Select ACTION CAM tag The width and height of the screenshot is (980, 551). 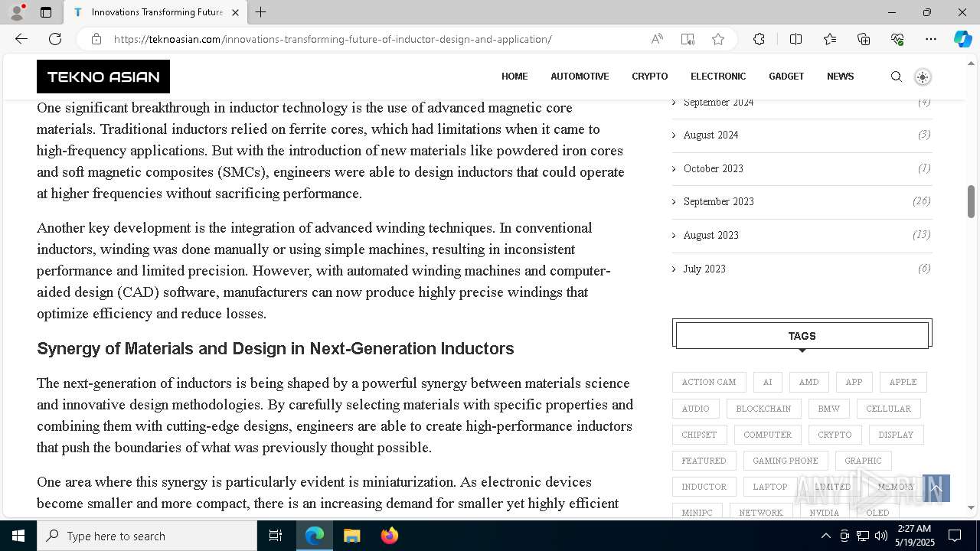709,382
